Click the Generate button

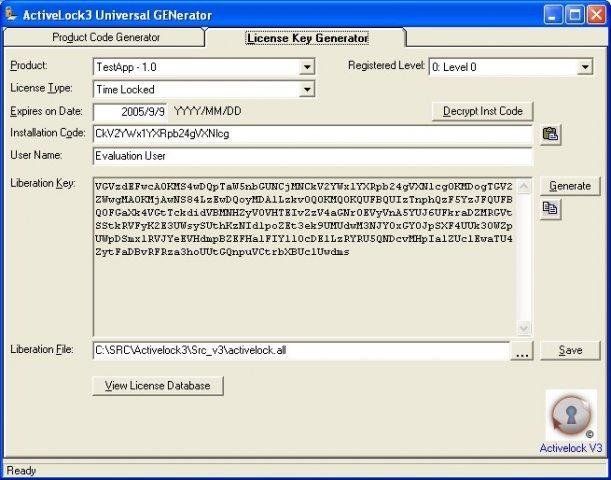coord(570,186)
